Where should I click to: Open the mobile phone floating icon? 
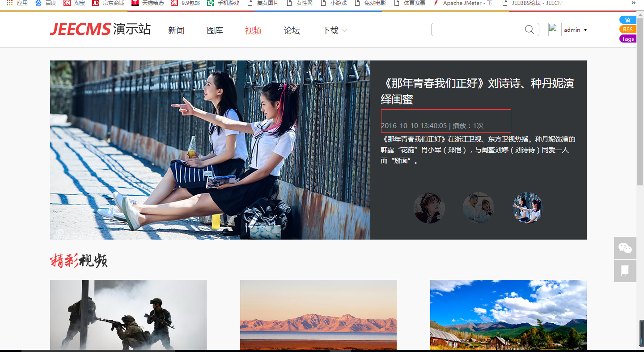(625, 271)
